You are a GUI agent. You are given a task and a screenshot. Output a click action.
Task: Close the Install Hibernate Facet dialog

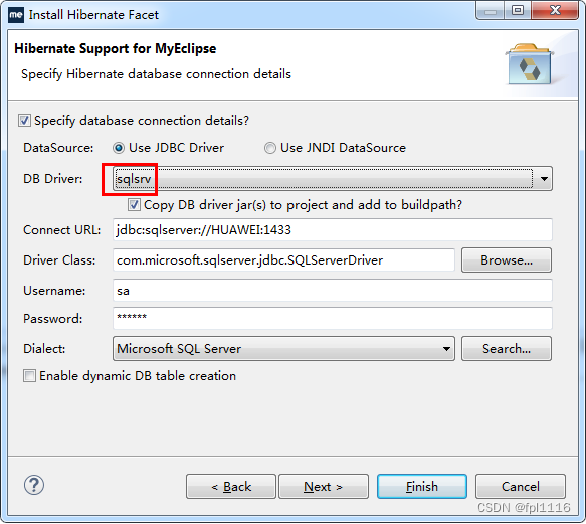click(x=555, y=10)
